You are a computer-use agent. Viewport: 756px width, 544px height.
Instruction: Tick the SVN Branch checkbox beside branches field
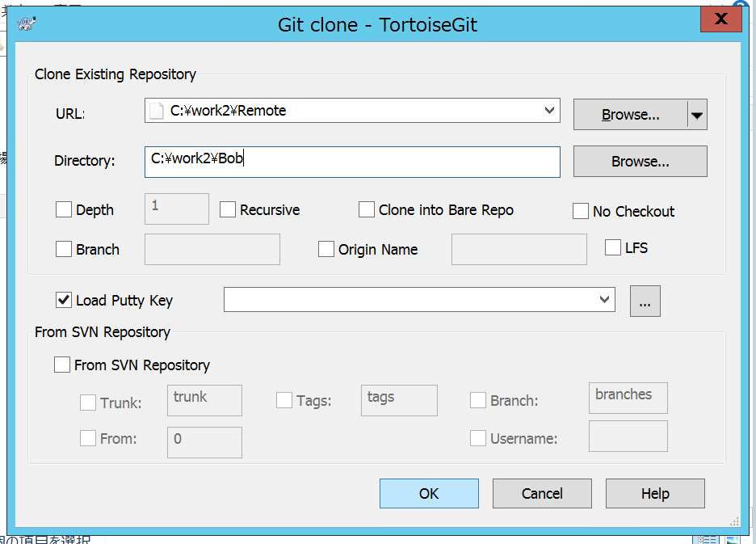478,399
